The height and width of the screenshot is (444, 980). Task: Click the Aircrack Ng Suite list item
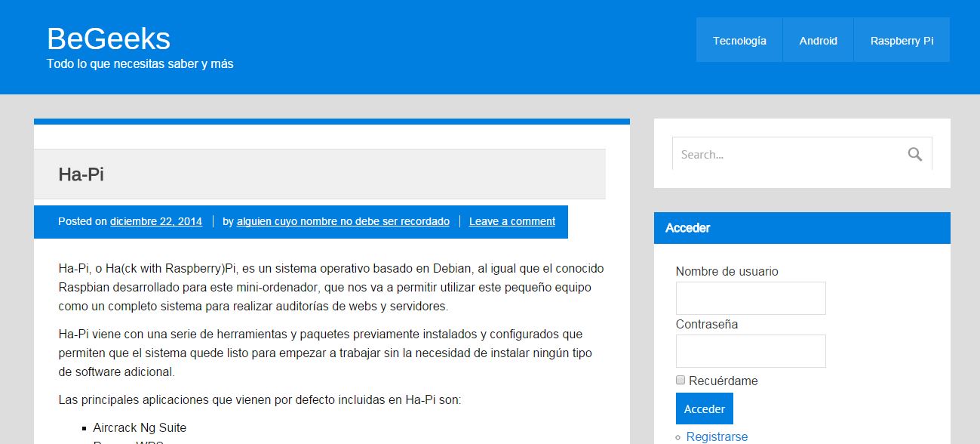140,427
